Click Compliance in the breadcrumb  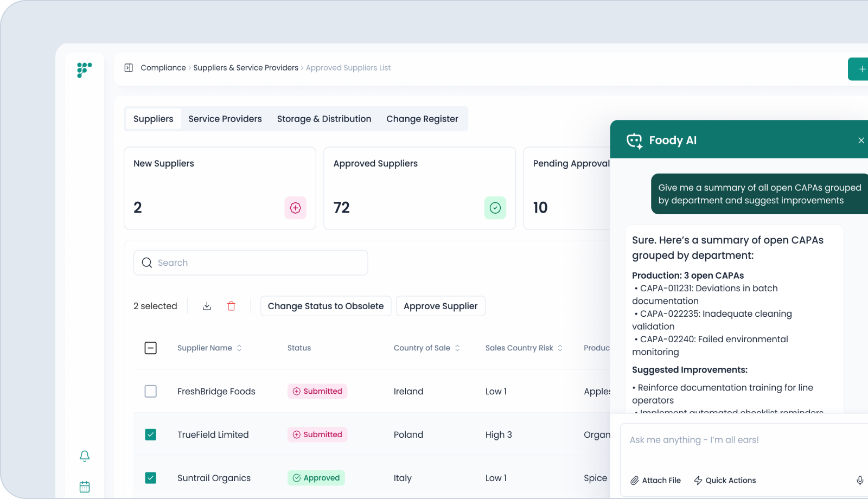163,68
